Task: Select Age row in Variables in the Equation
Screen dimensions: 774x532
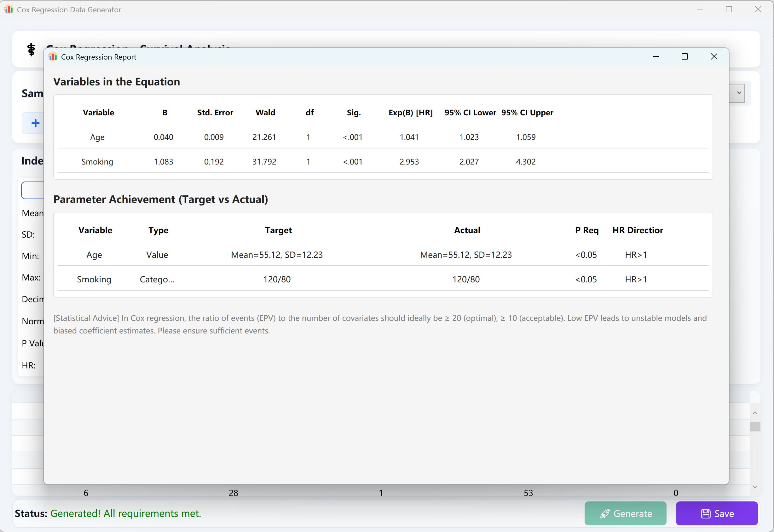Action: tap(383, 137)
